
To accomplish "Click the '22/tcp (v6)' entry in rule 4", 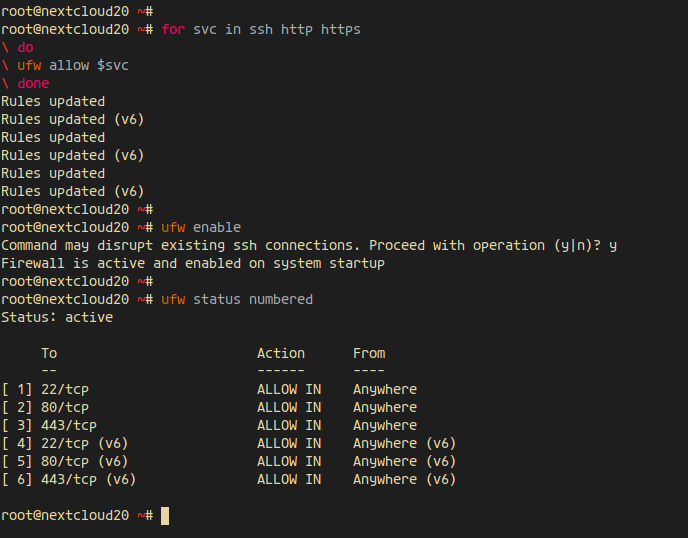I will tap(85, 443).
